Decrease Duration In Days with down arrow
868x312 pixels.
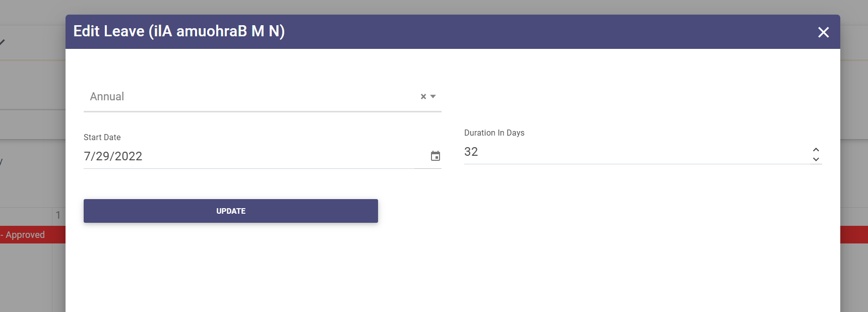tap(816, 159)
